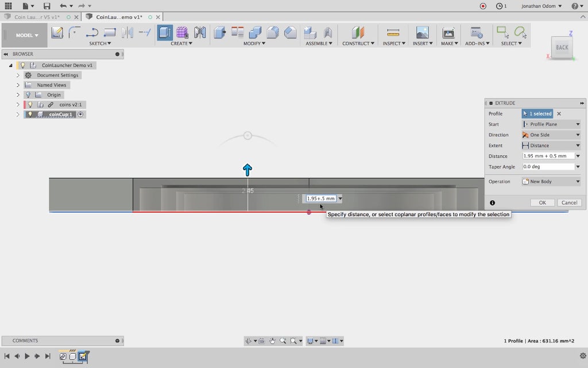Open the ASSEMBLE menu

319,44
